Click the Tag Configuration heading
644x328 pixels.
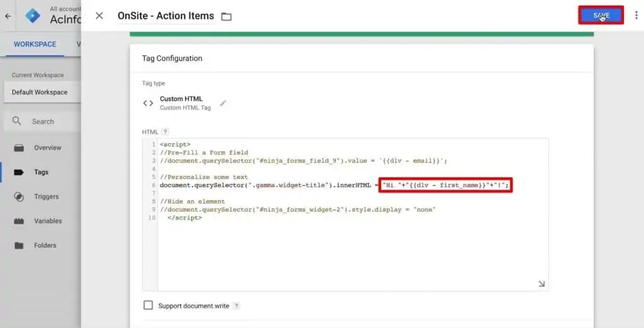(172, 58)
